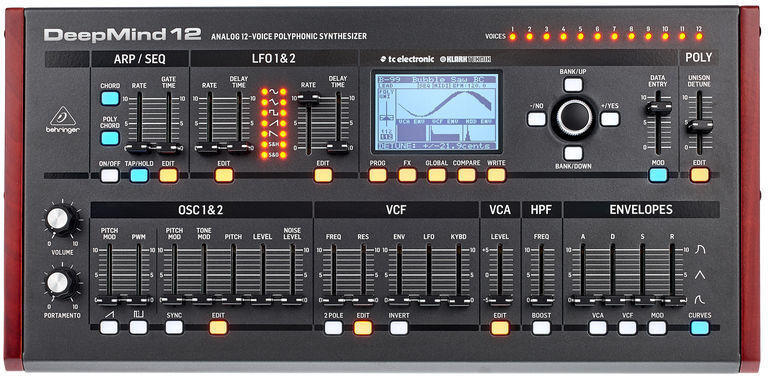
Task: Select the GLOBAL menu button
Action: 437,175
